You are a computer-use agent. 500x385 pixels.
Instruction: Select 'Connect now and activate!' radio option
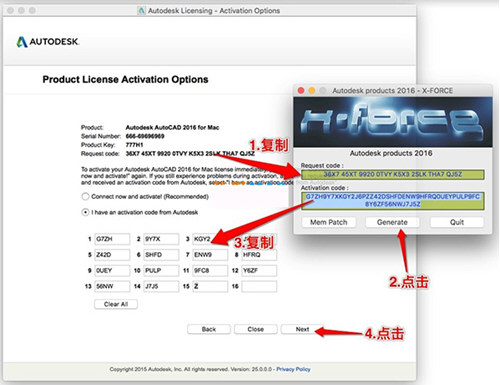[x=85, y=196]
